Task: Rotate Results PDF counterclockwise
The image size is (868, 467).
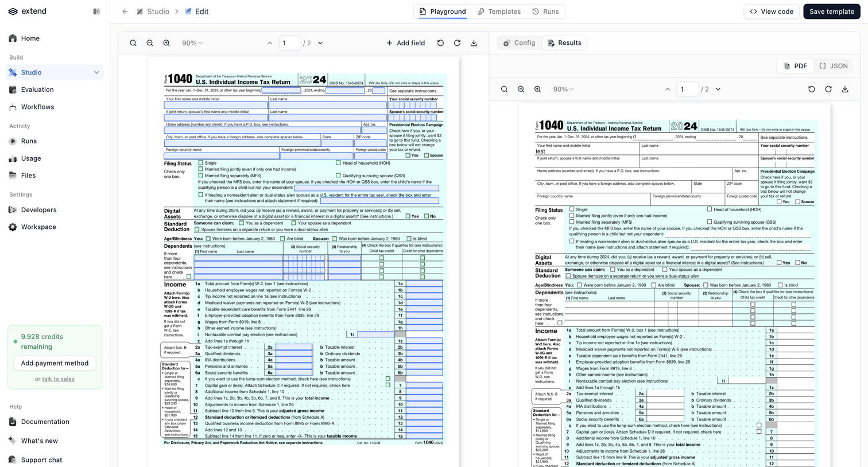Action: point(812,89)
